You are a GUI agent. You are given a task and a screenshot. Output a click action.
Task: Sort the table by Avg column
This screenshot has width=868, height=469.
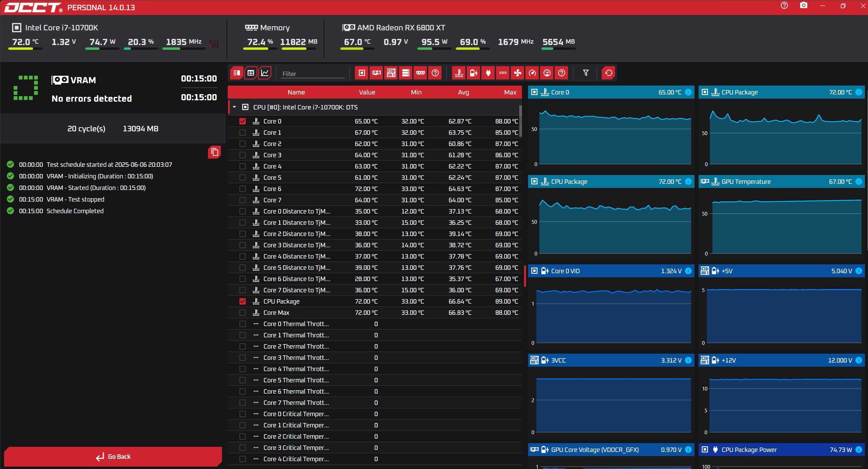(x=463, y=92)
